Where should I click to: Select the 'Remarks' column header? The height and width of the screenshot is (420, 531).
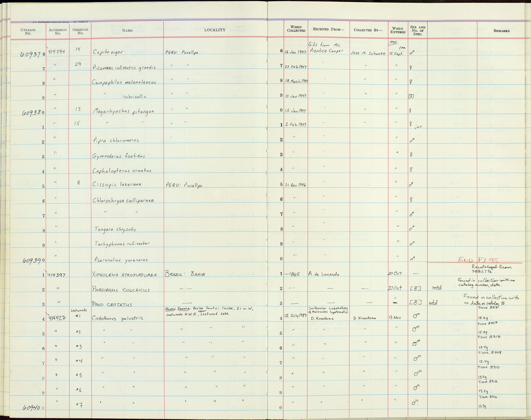click(501, 31)
